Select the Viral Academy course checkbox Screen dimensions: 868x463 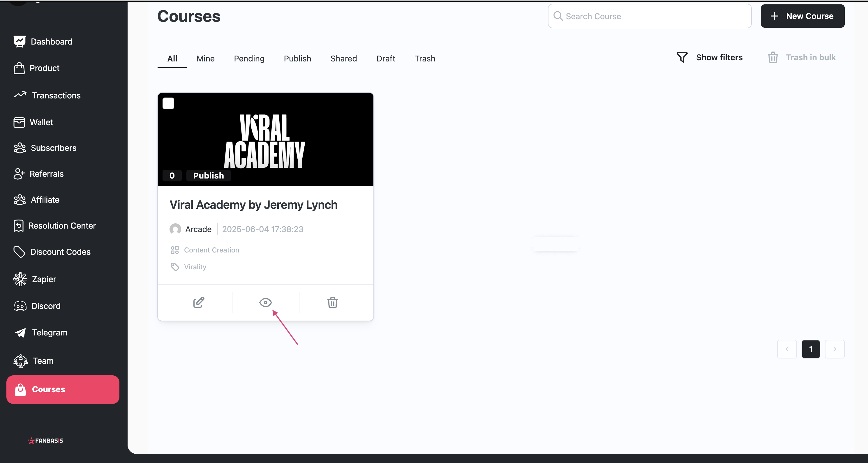[168, 103]
